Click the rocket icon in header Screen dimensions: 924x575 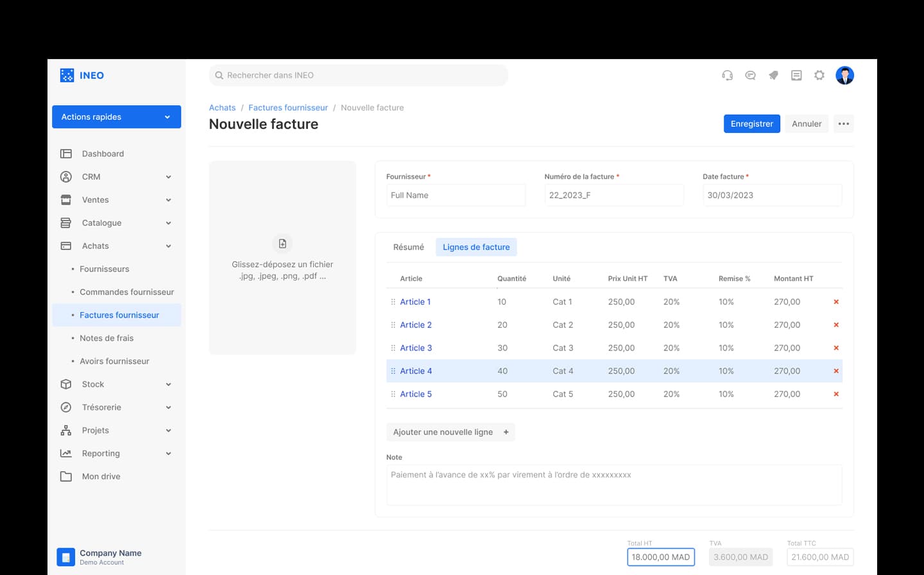(773, 76)
